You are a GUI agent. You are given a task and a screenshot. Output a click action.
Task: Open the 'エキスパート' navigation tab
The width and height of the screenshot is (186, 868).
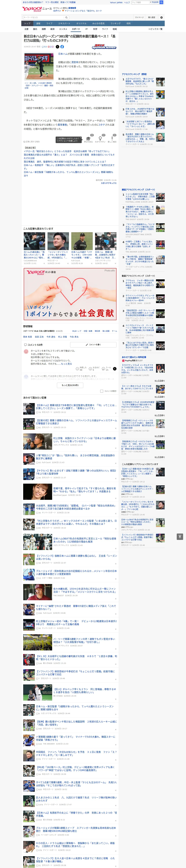(64, 24)
